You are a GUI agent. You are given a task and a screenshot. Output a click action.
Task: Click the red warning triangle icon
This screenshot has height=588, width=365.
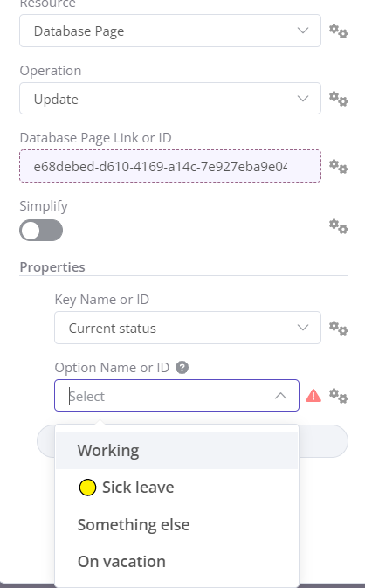313,396
